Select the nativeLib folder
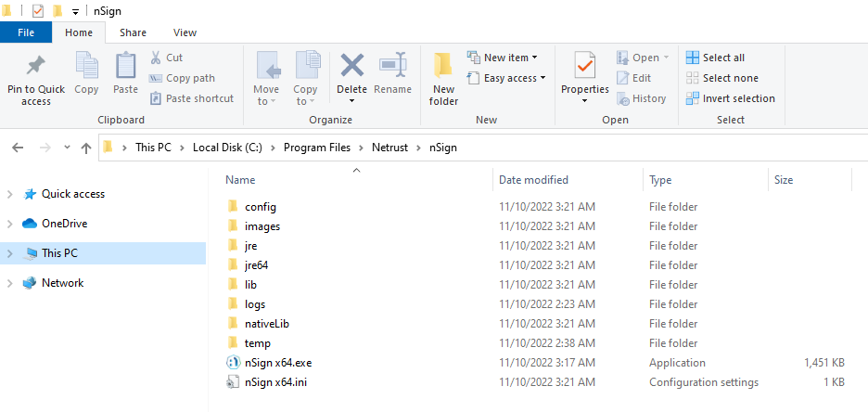 click(267, 324)
